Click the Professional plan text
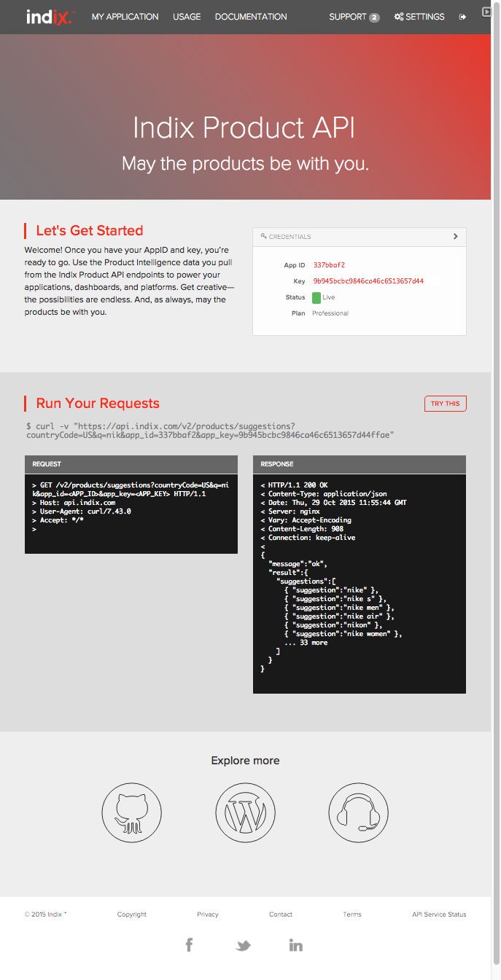Image resolution: width=501 pixels, height=980 pixels. coord(330,313)
